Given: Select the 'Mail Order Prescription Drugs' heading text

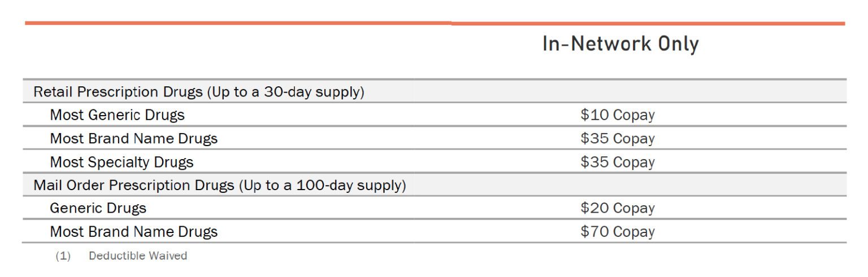Looking at the screenshot, I should tap(133, 185).
